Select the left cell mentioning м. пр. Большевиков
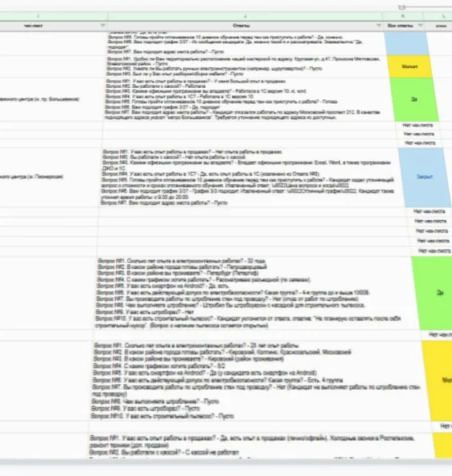 pyautogui.click(x=39, y=99)
